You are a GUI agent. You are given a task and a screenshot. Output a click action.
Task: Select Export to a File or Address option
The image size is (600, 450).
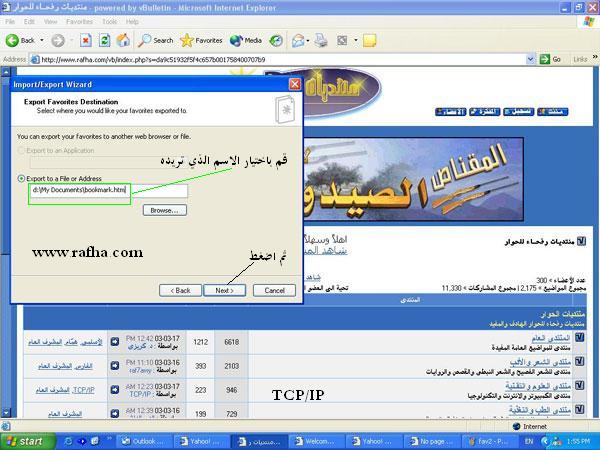pos(21,178)
